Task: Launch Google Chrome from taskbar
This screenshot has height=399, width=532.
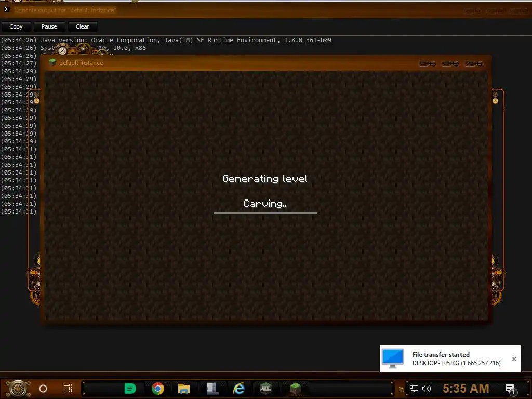Action: (x=158, y=389)
